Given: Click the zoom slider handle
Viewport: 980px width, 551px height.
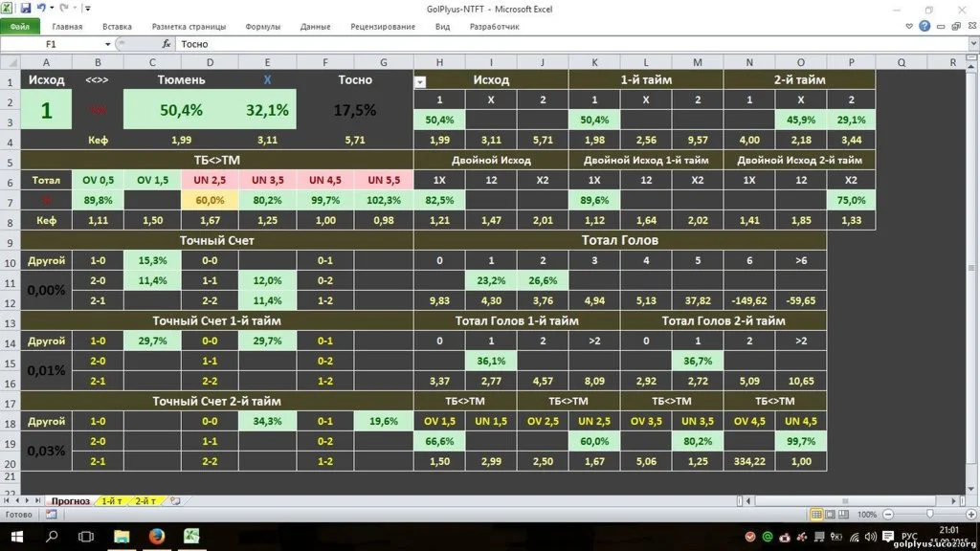Looking at the screenshot, I should 929,514.
